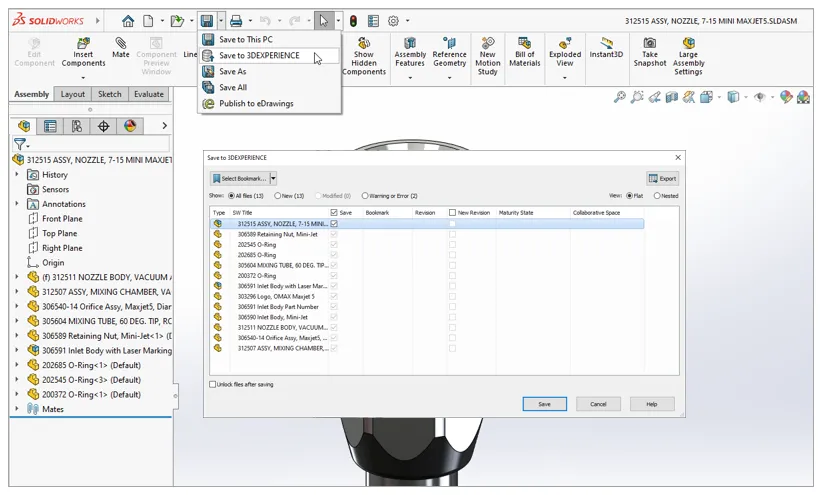Select the All files (13) radio button
Viewport: 826px width, 495px height.
[231, 196]
